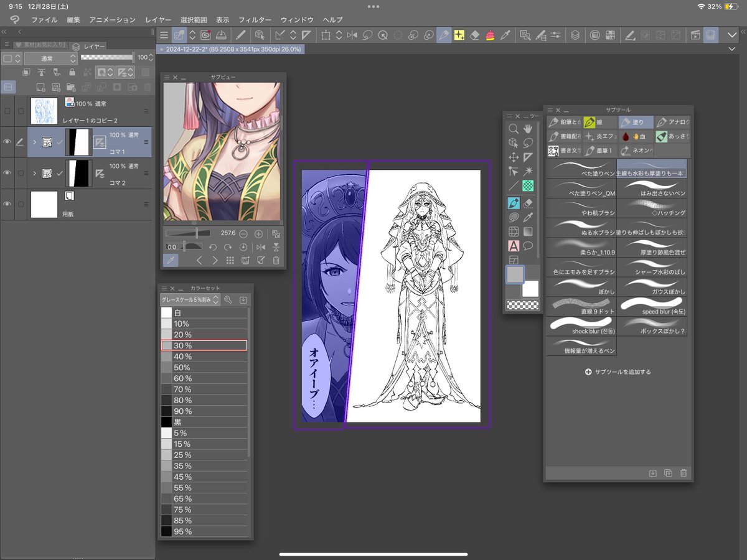Expand the コマ 2 frame folder

point(35,174)
